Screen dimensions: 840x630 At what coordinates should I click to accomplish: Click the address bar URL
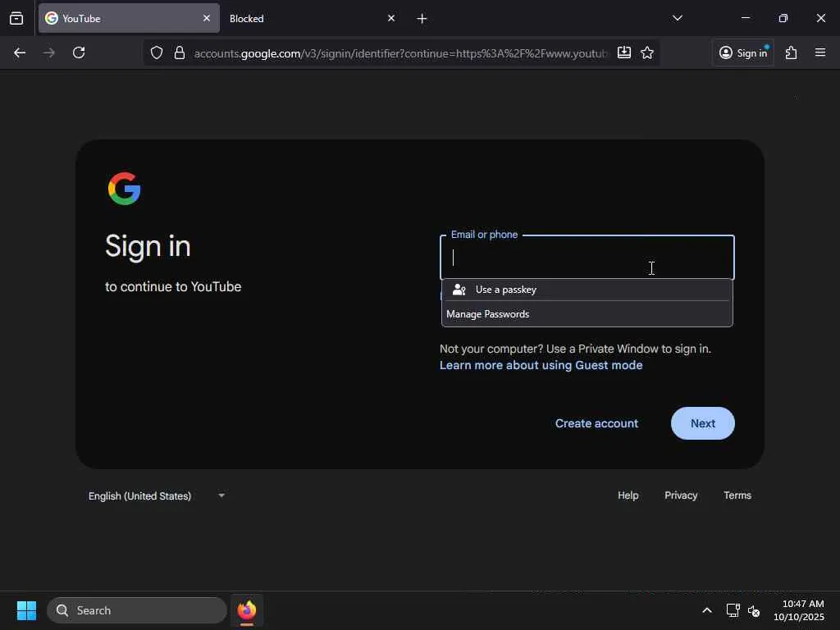point(400,53)
